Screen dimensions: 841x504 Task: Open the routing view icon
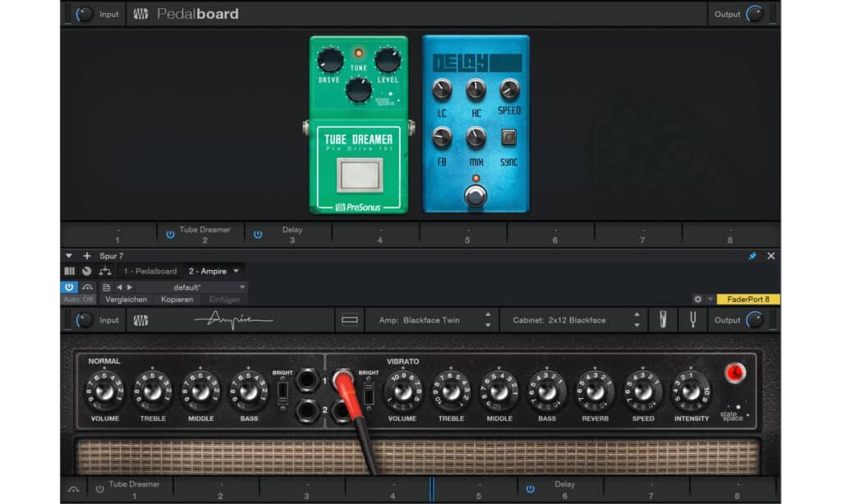[x=105, y=272]
